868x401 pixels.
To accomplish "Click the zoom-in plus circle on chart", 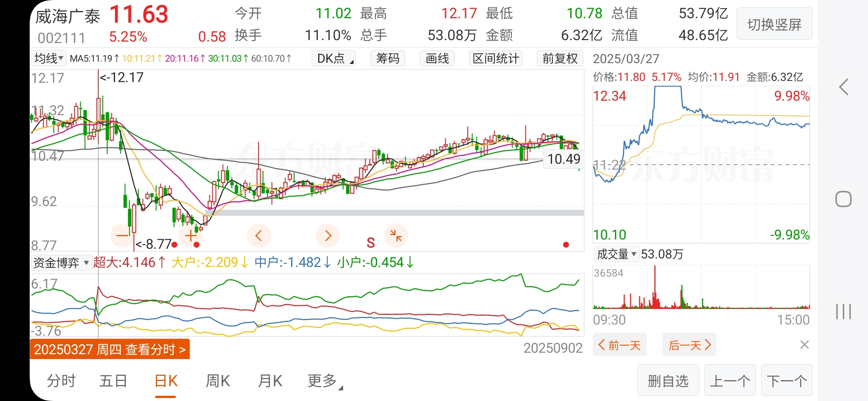I will [x=191, y=235].
